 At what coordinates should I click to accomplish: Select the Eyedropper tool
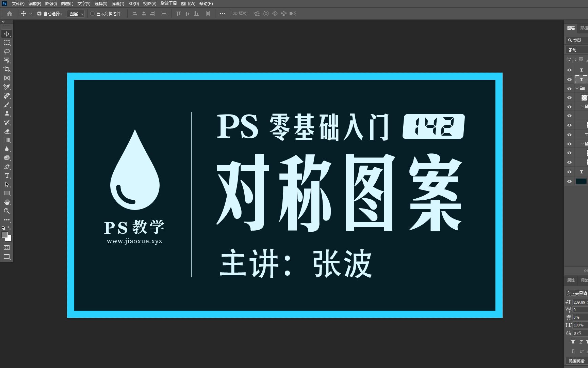coord(7,87)
